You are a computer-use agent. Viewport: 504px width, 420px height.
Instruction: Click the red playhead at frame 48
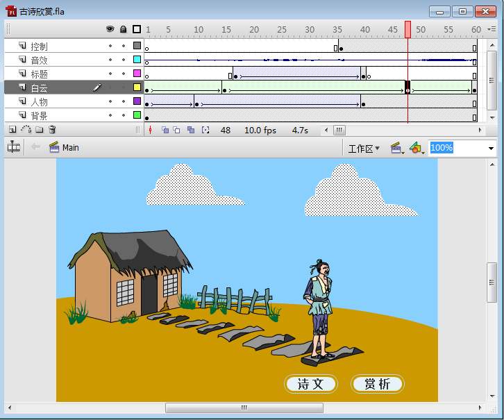pyautogui.click(x=408, y=30)
